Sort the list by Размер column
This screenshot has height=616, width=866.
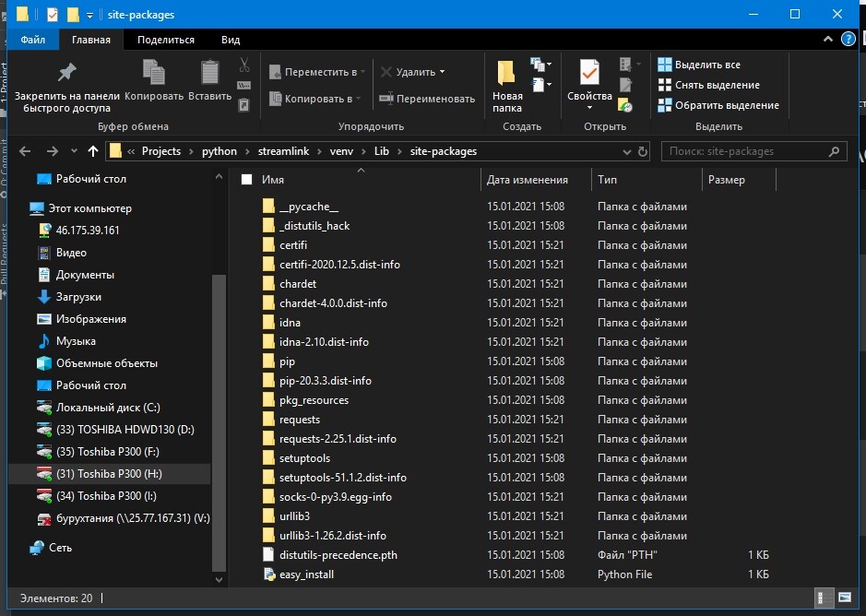coord(727,180)
